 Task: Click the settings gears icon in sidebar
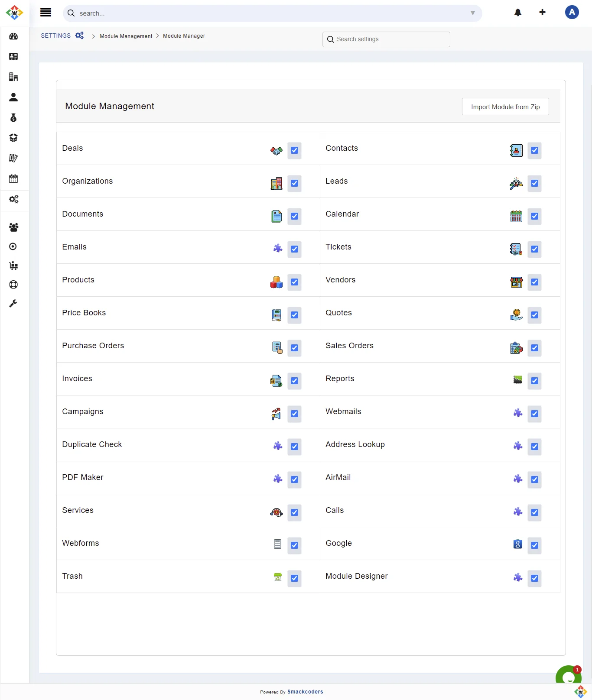[13, 199]
